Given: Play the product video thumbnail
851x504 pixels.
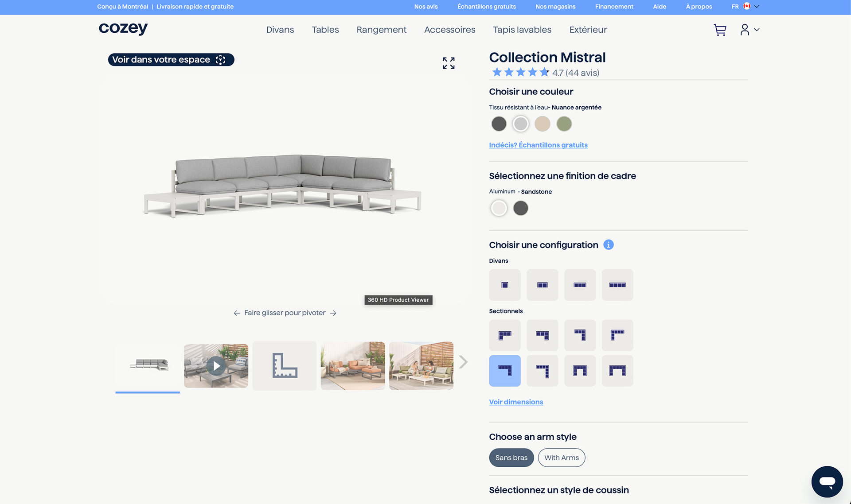Looking at the screenshot, I should pos(216,366).
